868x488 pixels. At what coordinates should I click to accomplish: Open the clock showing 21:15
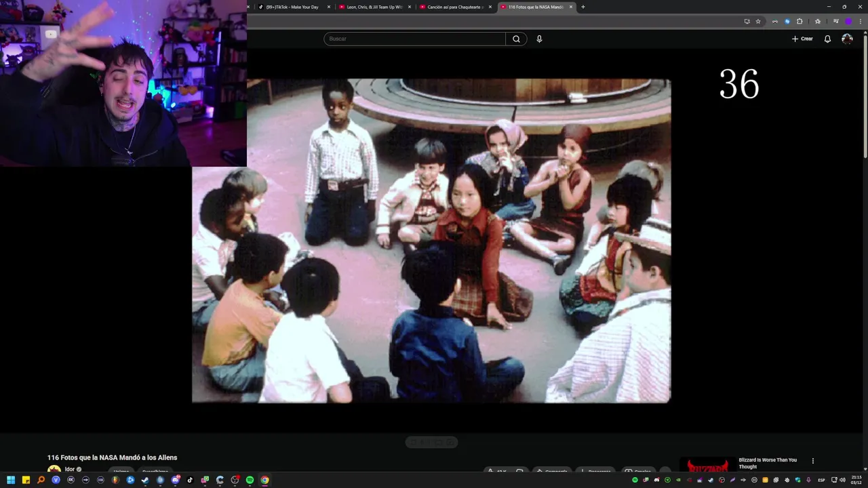pos(856,480)
